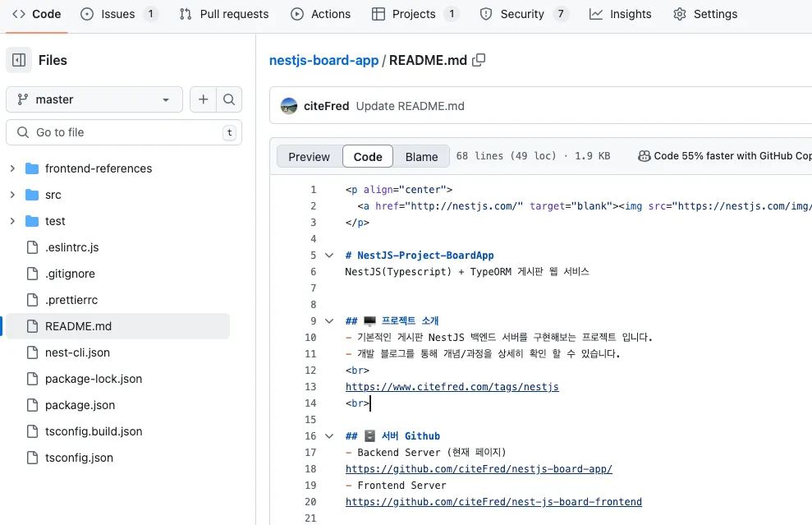Click the Projects table icon
The height and width of the screenshot is (525, 812).
378,14
